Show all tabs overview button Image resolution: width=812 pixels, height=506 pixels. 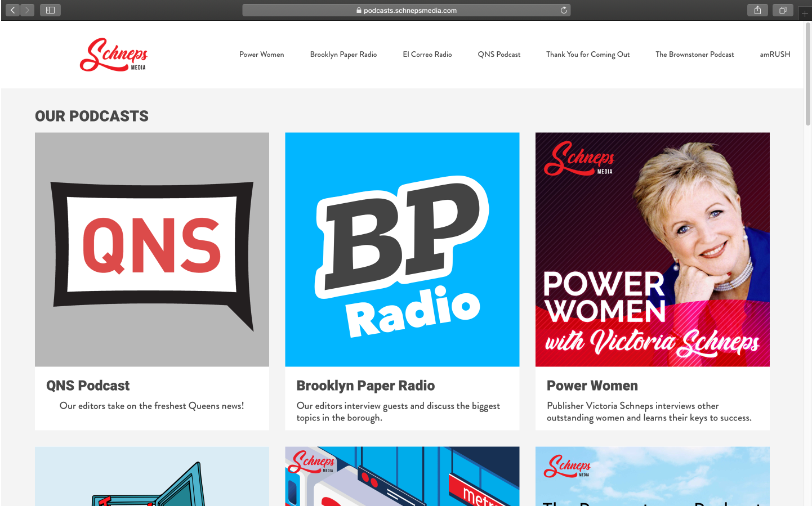tap(783, 10)
